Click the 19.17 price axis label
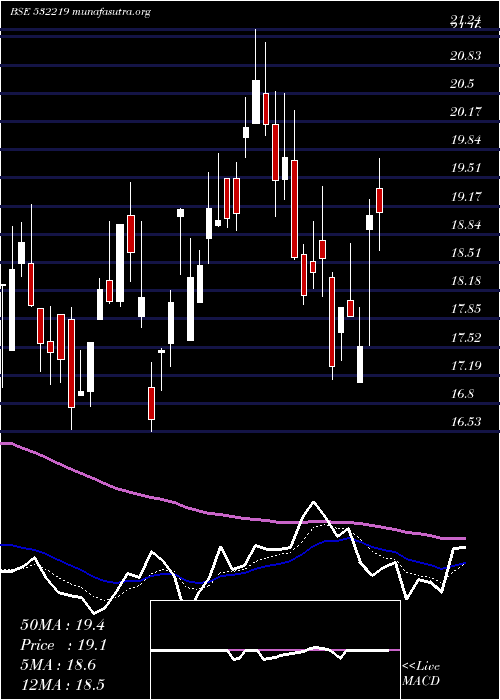Viewport: 500px width, 700px height. coord(466,196)
